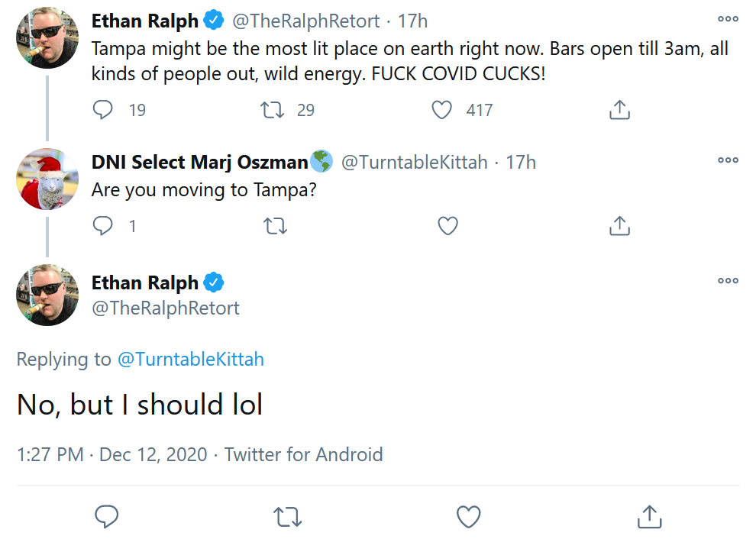Open more options on first Ethan Ralph tweet
756x539 pixels.
point(728,19)
